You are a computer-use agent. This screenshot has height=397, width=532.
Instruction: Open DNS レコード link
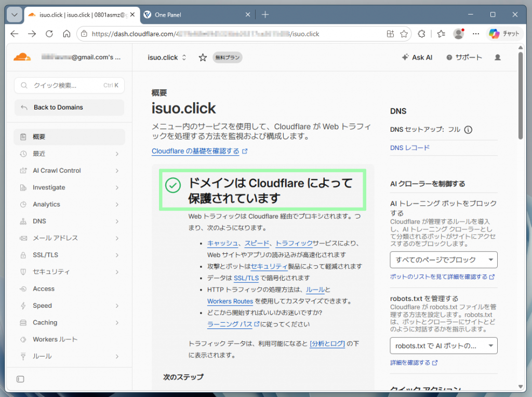(410, 148)
